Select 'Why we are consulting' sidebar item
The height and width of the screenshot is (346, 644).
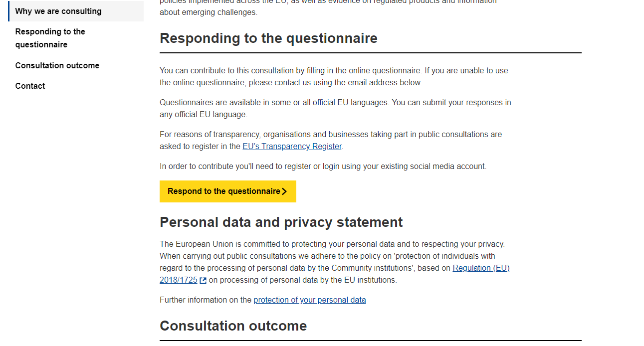[76, 11]
